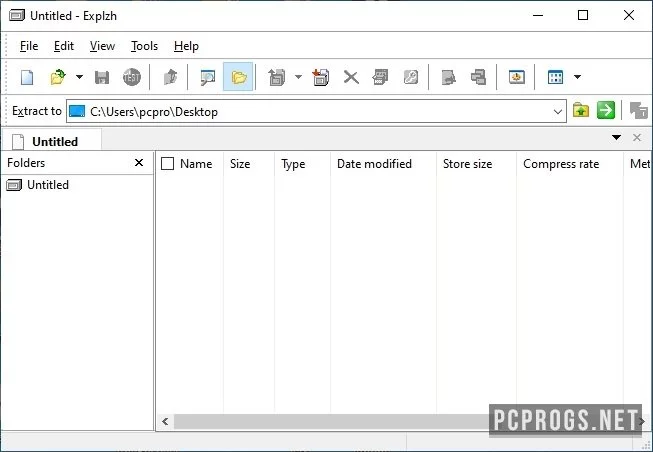Open the Edit menu
The width and height of the screenshot is (653, 452).
point(64,46)
